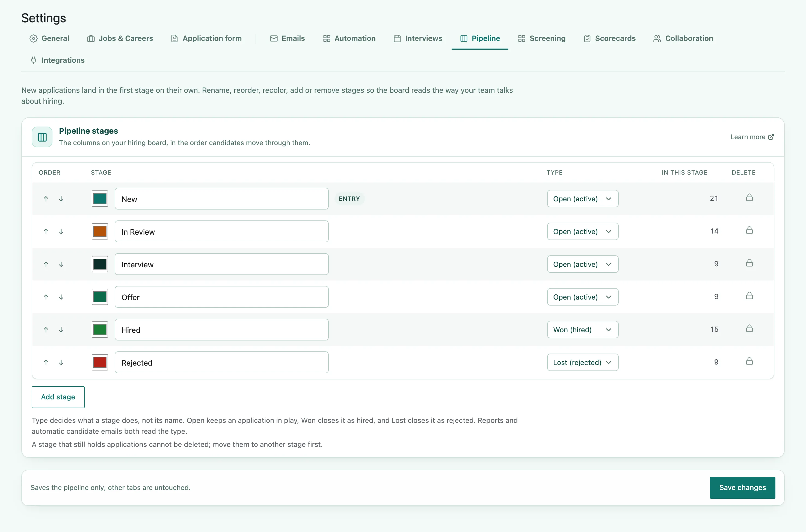Click the lock icon in the Hired row
Image resolution: width=806 pixels, height=532 pixels.
tap(749, 328)
